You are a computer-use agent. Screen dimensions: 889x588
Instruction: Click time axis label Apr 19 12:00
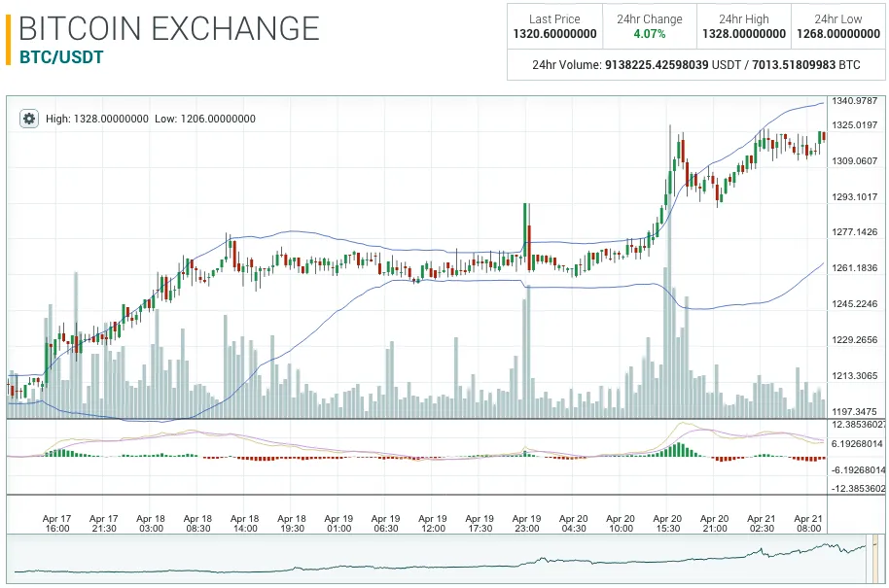(433, 524)
